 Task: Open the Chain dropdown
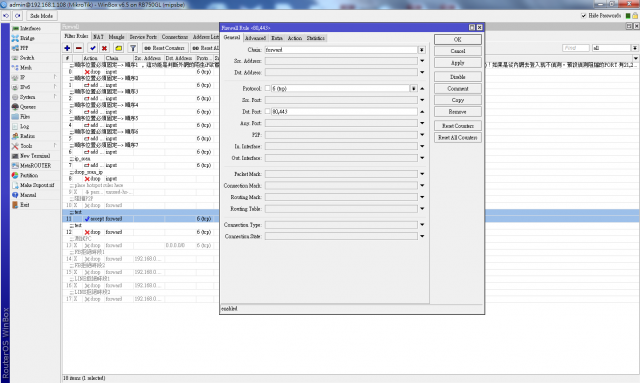click(x=422, y=50)
